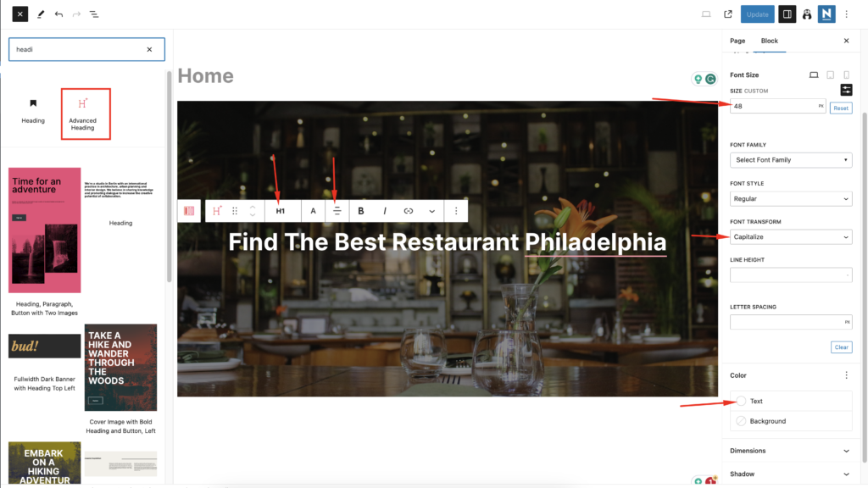Open the Font Transform Capitalize dropdown
The image size is (868, 488).
click(791, 237)
